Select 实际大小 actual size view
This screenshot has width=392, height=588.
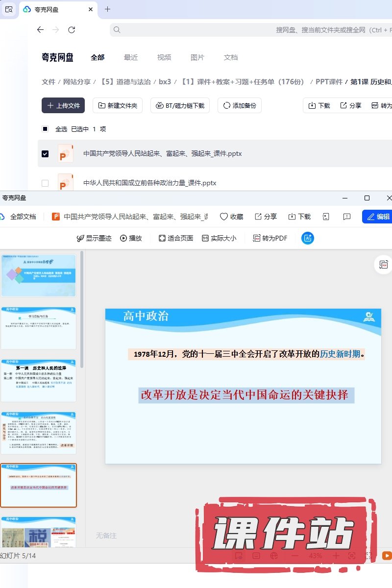(x=219, y=238)
